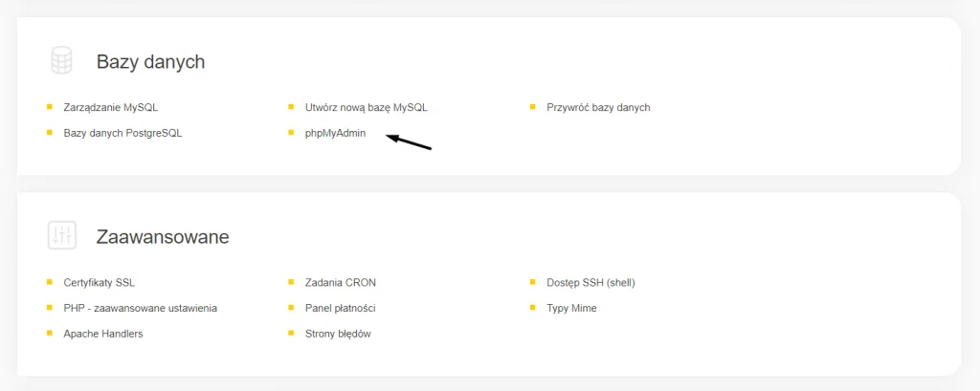
Task: Open Typy Mime
Action: pyautogui.click(x=571, y=308)
